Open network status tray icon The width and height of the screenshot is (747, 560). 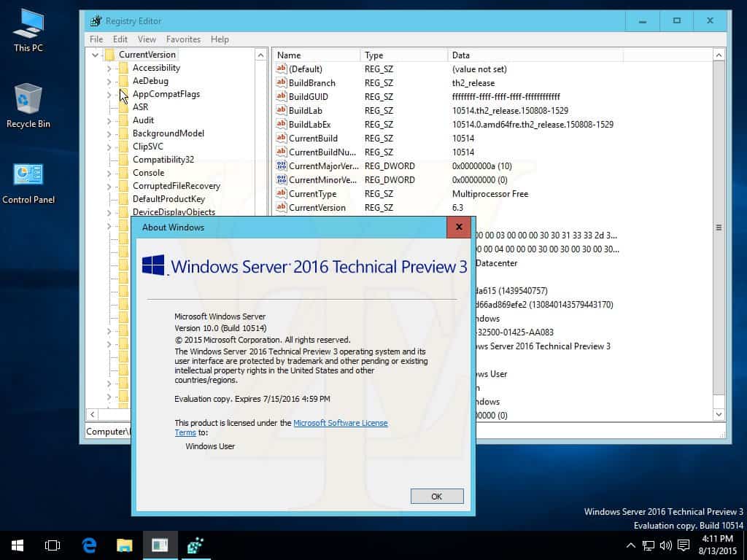click(x=649, y=545)
